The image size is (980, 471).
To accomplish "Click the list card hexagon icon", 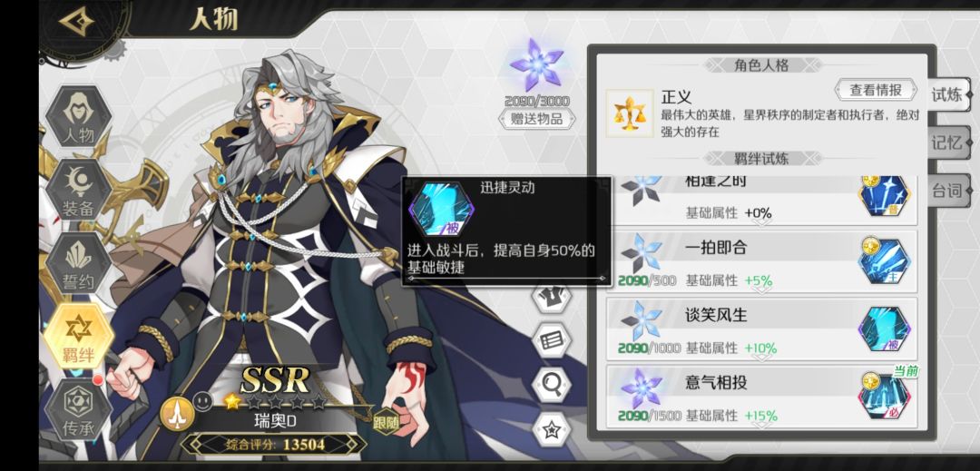I will coord(552,339).
